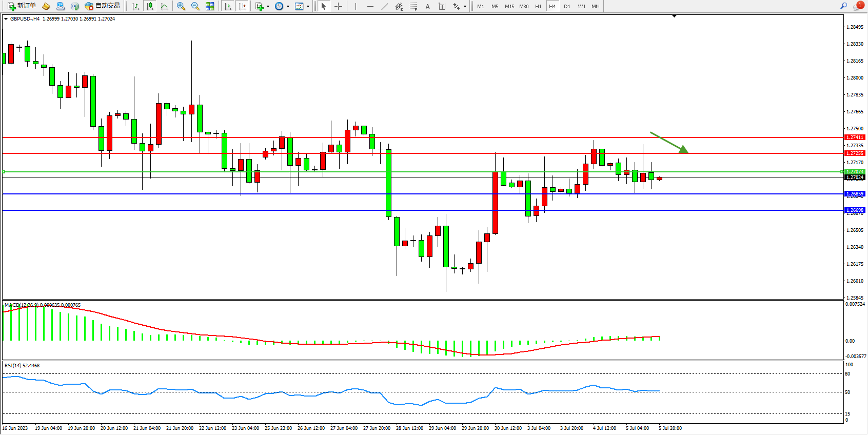
Task: Click the 1.27411 red price level label
Action: click(x=855, y=137)
